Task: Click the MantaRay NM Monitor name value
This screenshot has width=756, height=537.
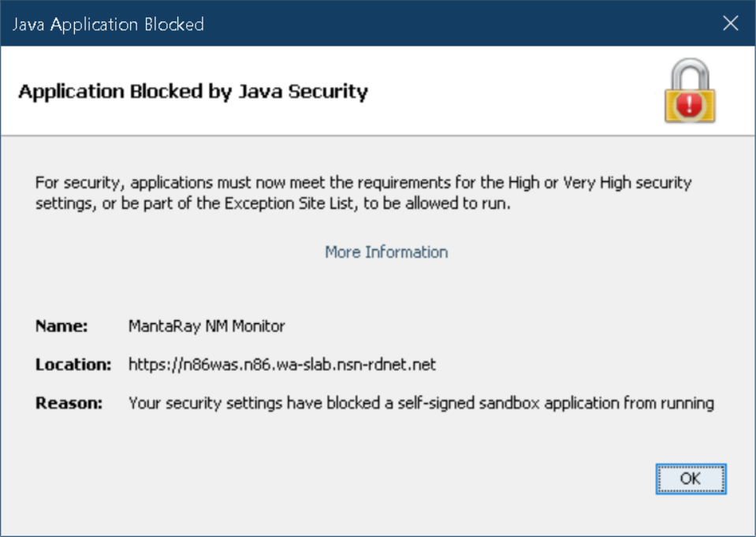Action: [x=207, y=326]
